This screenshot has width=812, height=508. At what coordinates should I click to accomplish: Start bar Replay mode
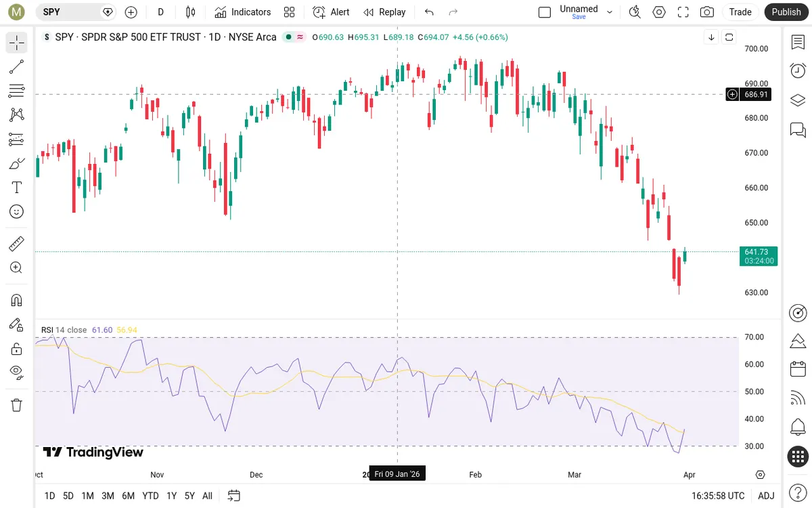384,12
